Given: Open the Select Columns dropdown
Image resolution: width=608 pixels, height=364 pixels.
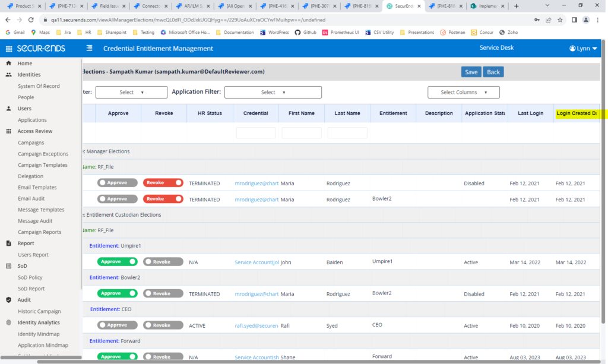Looking at the screenshot, I should pyautogui.click(x=463, y=92).
